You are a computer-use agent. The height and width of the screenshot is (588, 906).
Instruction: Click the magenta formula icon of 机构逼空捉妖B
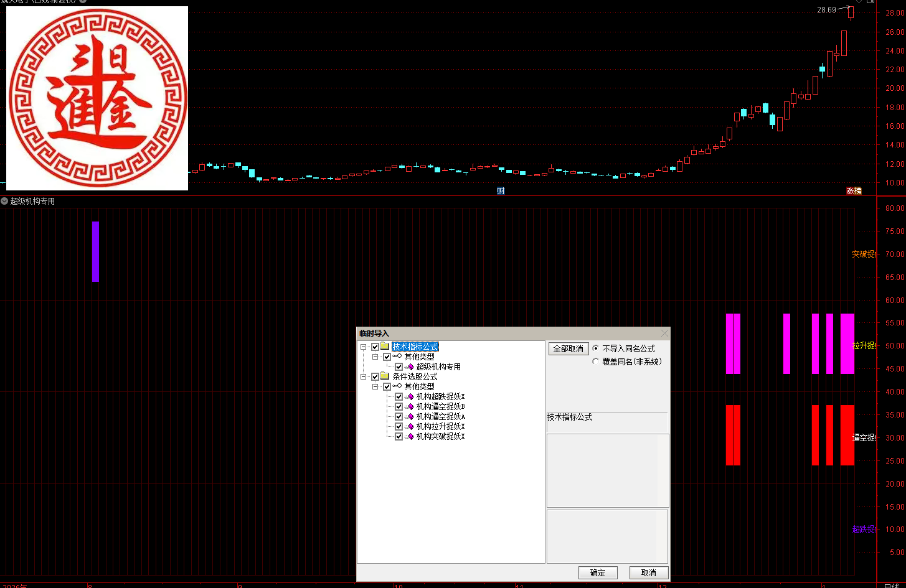410,406
